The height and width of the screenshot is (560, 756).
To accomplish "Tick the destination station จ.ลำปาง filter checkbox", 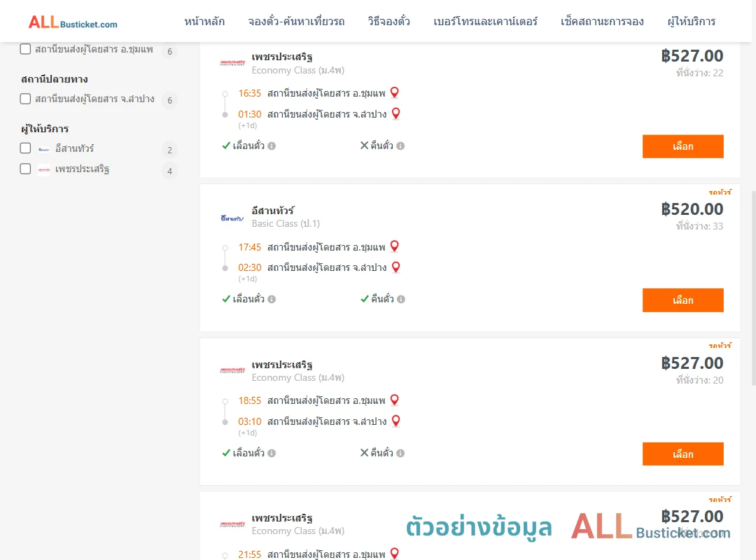I will 26,99.
